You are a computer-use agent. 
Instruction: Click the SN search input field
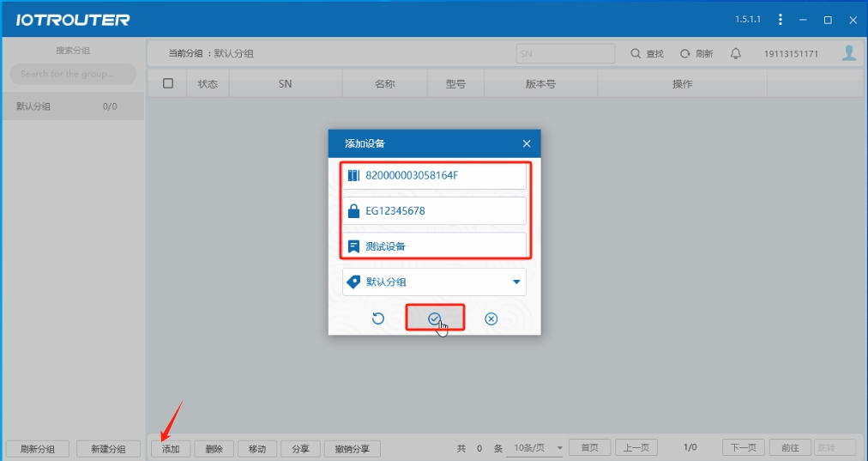click(x=565, y=53)
